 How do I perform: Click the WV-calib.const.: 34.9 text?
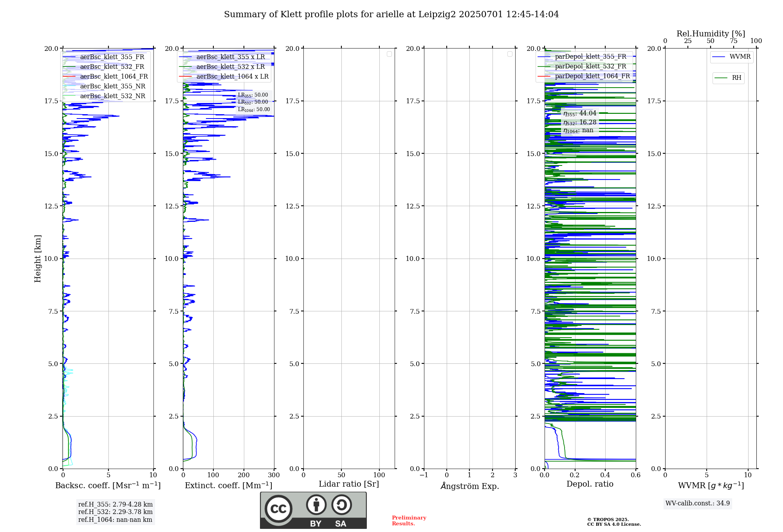point(698,503)
